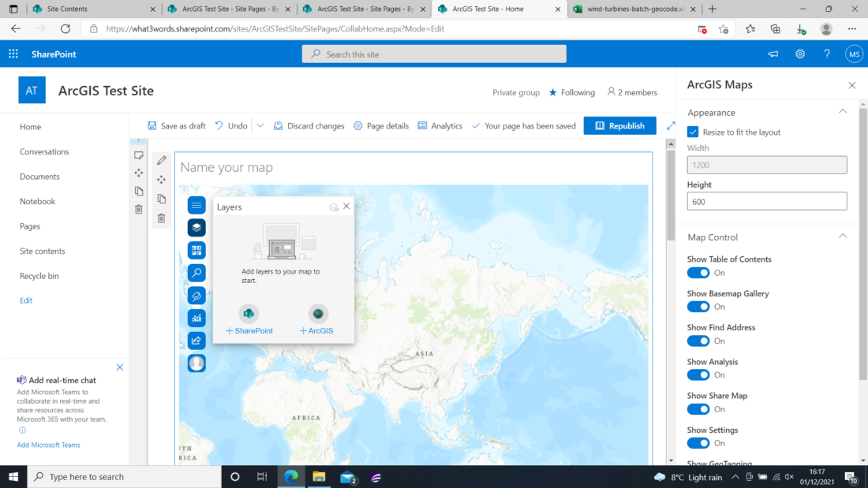The width and height of the screenshot is (868, 488).
Task: Close the ArcGIS Maps properties pane
Action: pos(852,85)
